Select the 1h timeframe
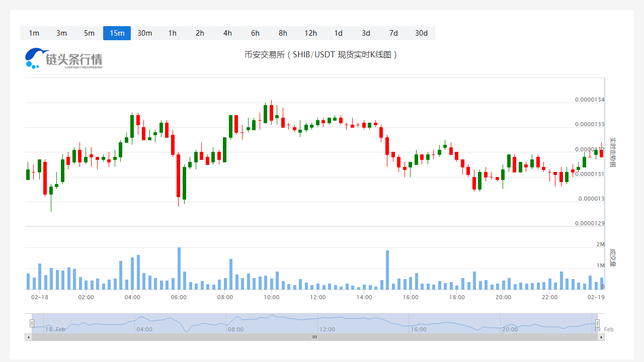The width and height of the screenshot is (644, 362). coord(172,33)
